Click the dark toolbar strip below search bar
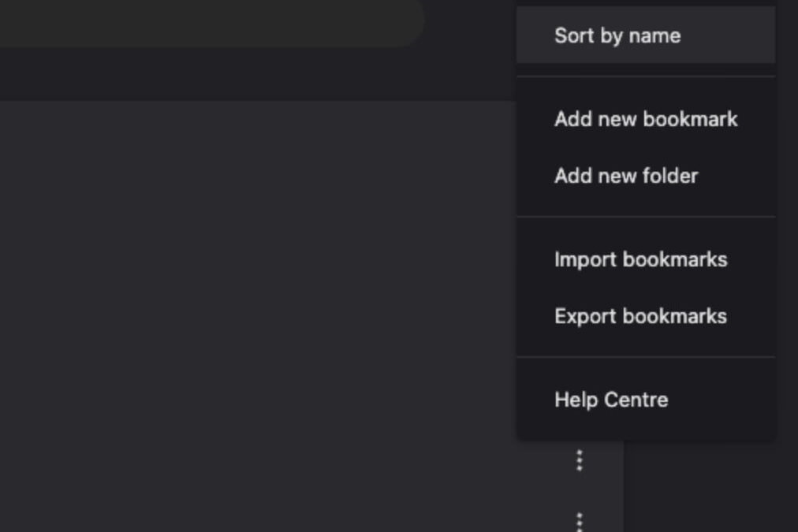The height and width of the screenshot is (532, 798). pyautogui.click(x=237, y=75)
